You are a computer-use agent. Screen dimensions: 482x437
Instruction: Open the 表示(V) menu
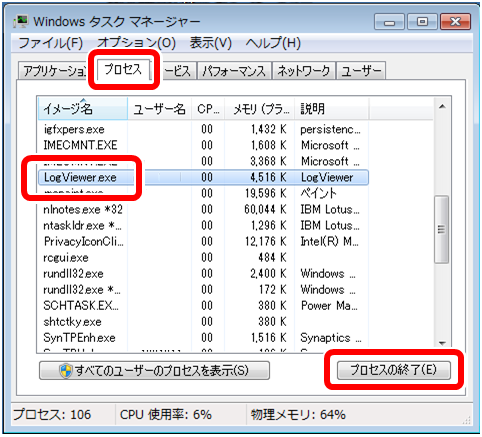coord(210,43)
